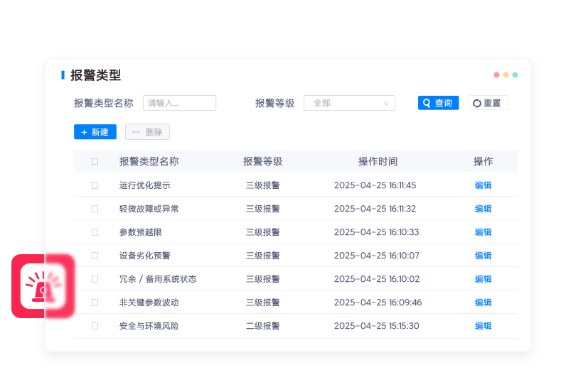Click the red dot window control
Screen dimensions: 588x387
click(496, 75)
